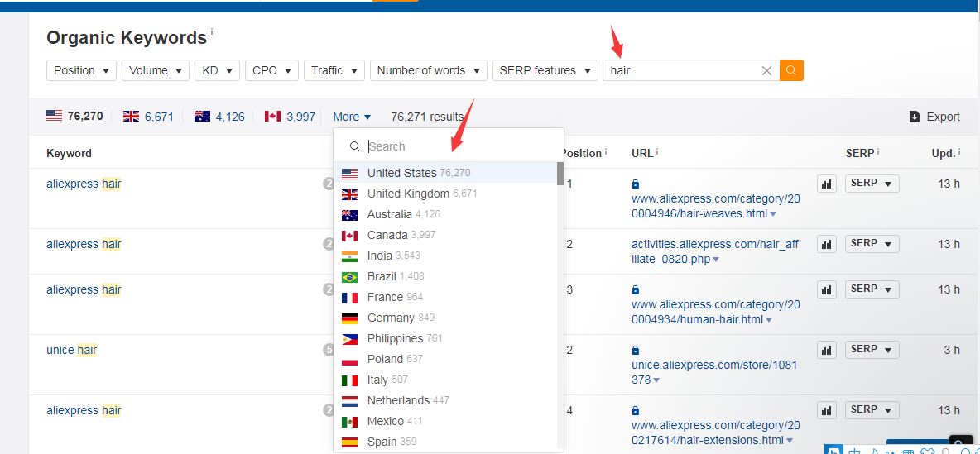The width and height of the screenshot is (980, 454).
Task: Open unice.aliexpress.com store URL
Action: 715,372
